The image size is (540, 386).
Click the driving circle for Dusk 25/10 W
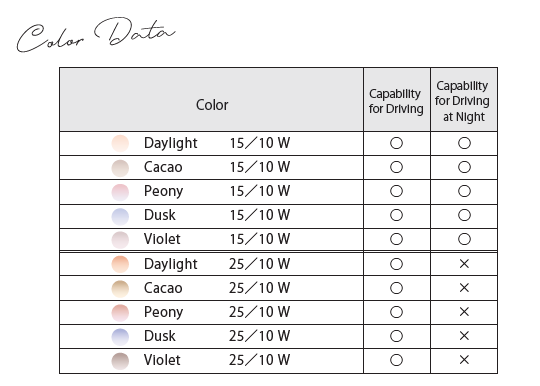pyautogui.click(x=396, y=336)
